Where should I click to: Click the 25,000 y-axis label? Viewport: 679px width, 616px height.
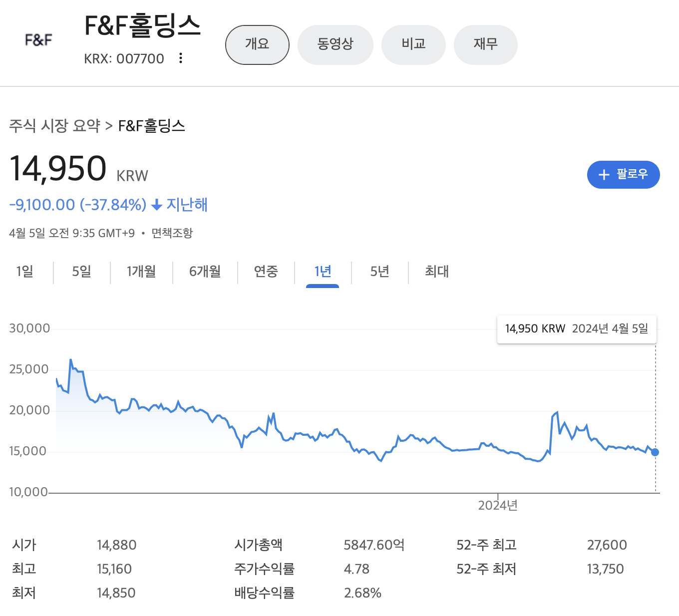coord(29,369)
